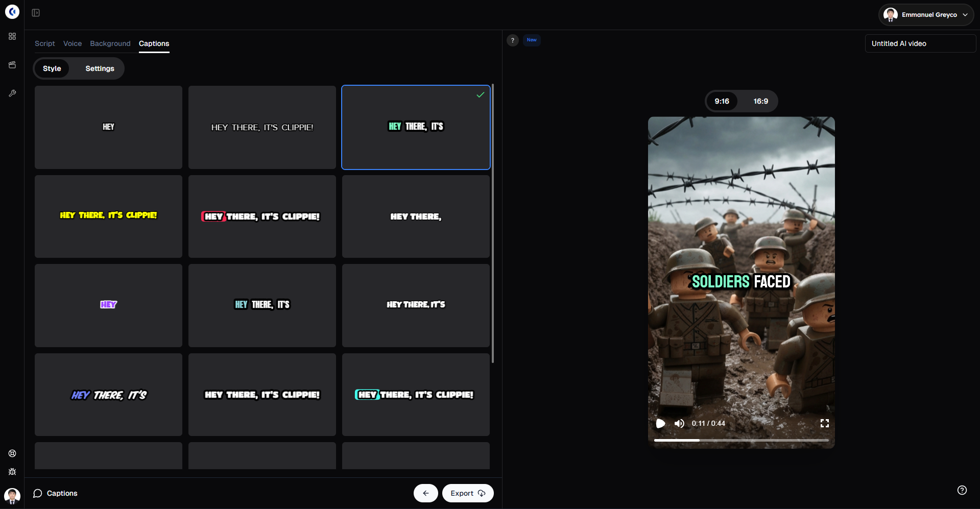Viewport: 980px width, 509px height.
Task: Switch to the Voice tab
Action: [x=73, y=43]
